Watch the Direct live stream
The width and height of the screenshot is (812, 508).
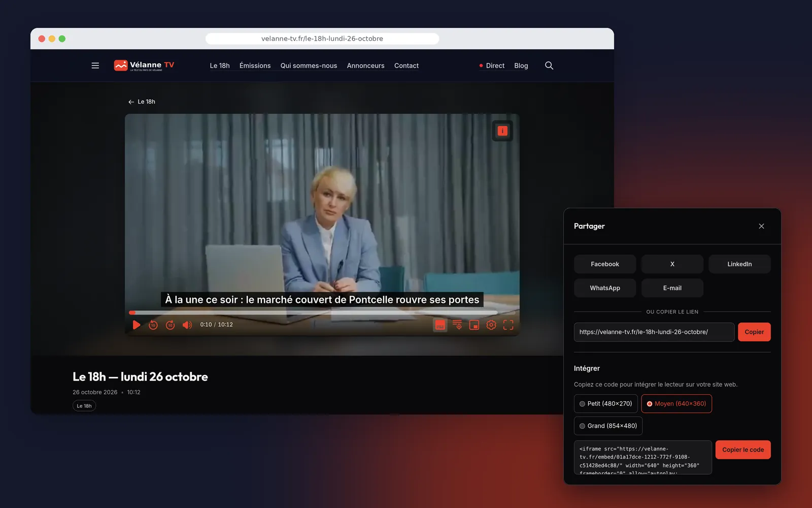pos(492,66)
